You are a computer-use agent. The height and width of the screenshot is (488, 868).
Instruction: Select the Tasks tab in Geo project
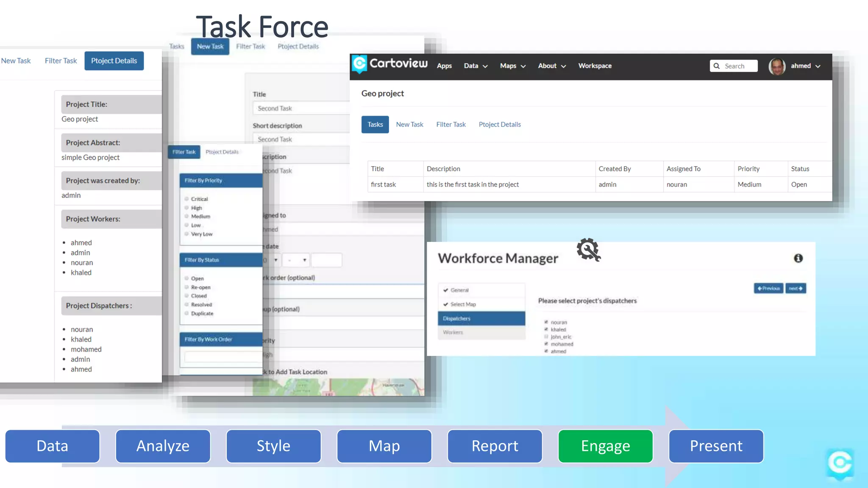pos(375,125)
